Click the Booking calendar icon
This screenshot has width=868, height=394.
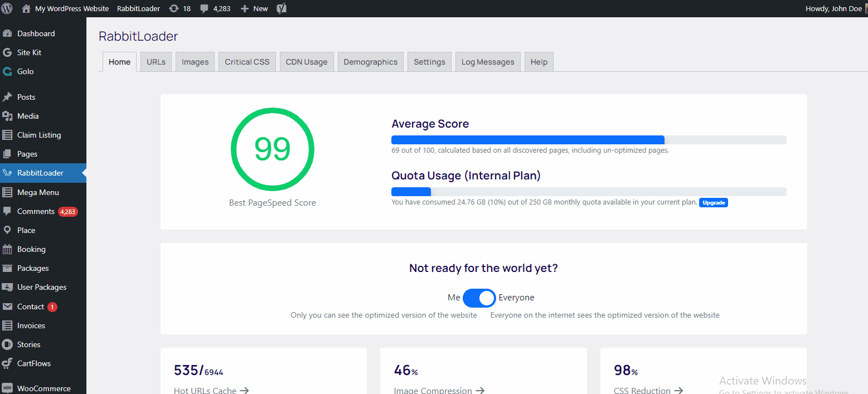click(x=7, y=249)
